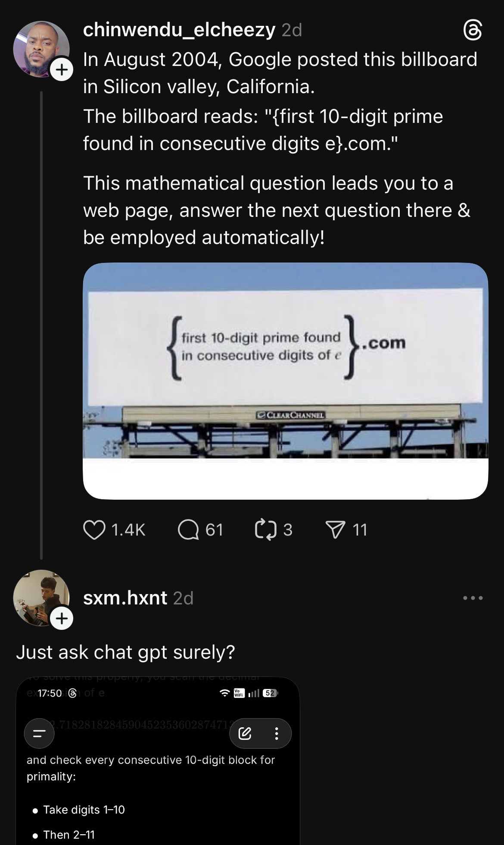Repost the Google billboard post
This screenshot has height=845, width=504.
[265, 530]
